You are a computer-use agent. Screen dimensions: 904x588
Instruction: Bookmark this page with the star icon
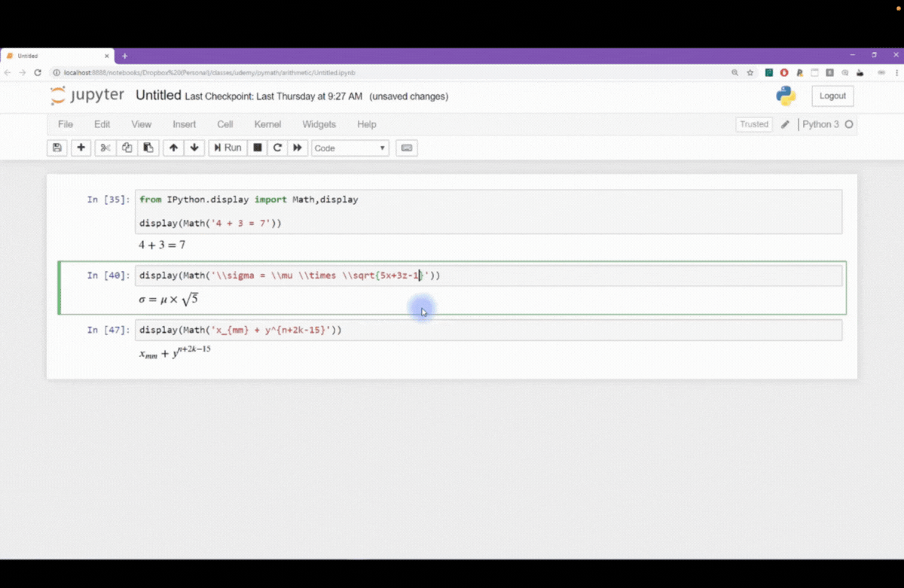click(x=750, y=73)
